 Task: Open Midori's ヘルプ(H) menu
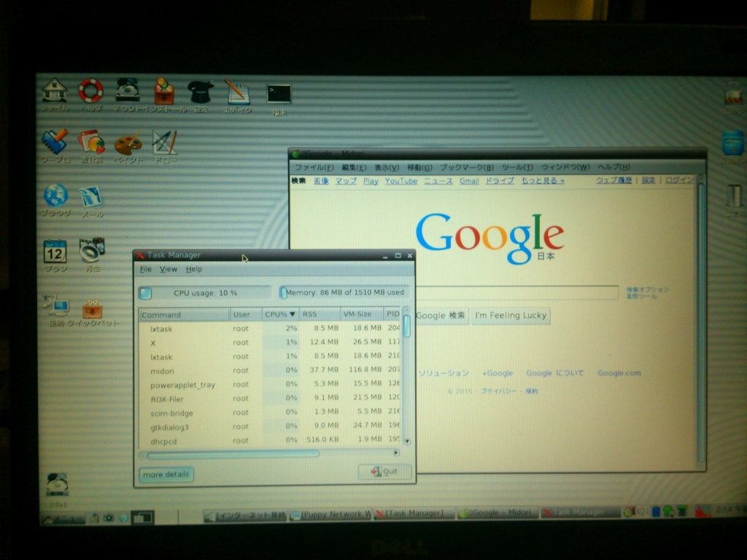(x=614, y=167)
